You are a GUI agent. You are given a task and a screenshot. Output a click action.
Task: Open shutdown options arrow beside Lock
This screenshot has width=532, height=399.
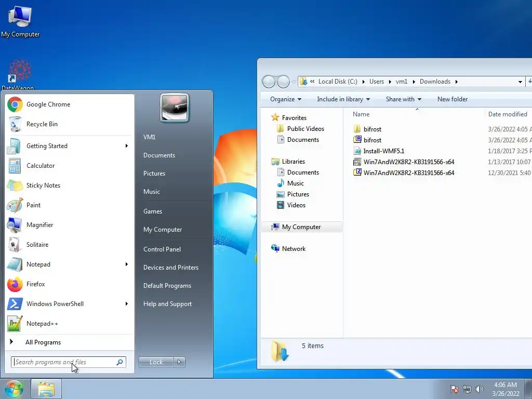(179, 362)
